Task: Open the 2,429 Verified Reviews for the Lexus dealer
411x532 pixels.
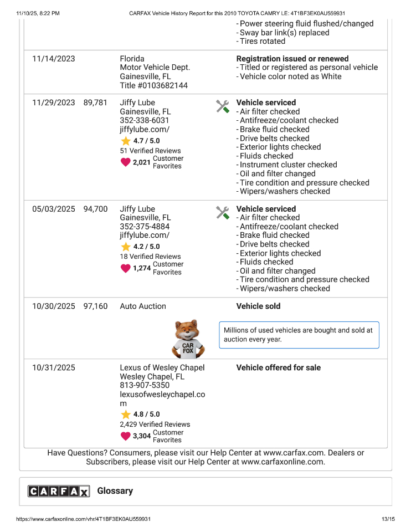Action: 155,424
